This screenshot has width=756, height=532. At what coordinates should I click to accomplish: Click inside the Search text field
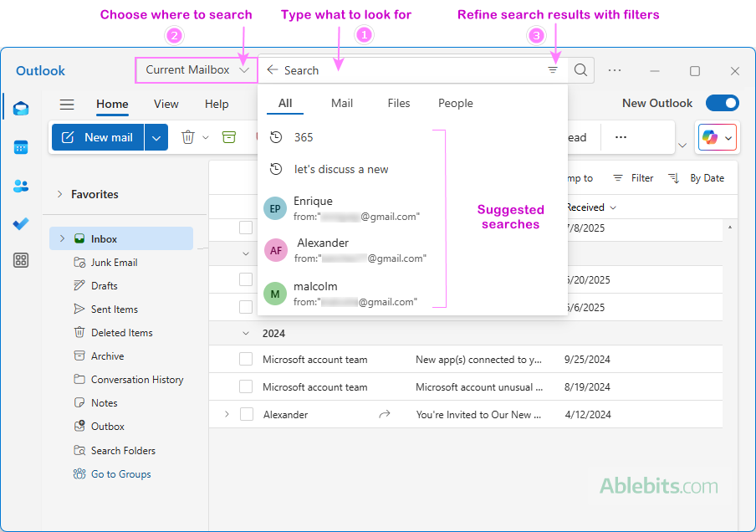[410, 70]
